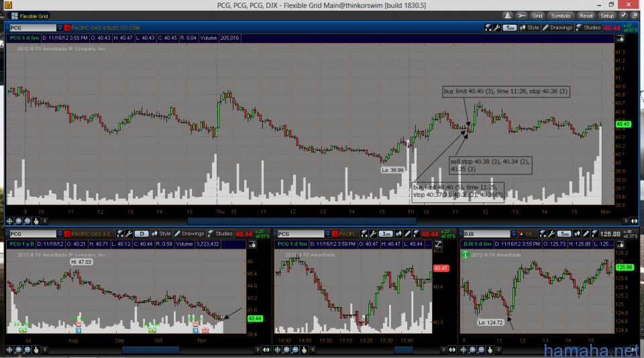The image size is (644, 358).
Task: Click the horizontal scrollbar thumb of main chart
Action: pyautogui.click(x=302, y=221)
